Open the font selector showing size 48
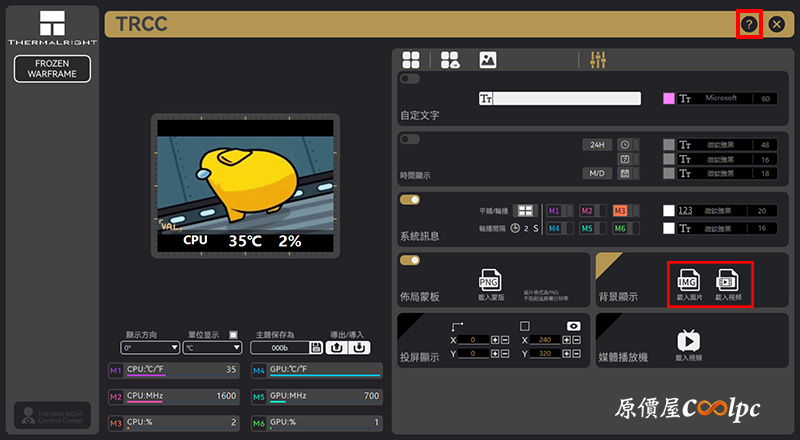The width and height of the screenshot is (800, 440). click(727, 144)
